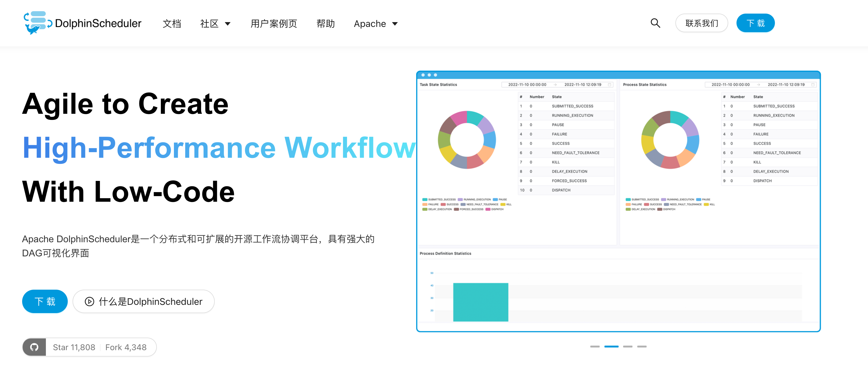The image size is (868, 372).
Task: Expand the Apache dropdown arrow
Action: pyautogui.click(x=395, y=23)
